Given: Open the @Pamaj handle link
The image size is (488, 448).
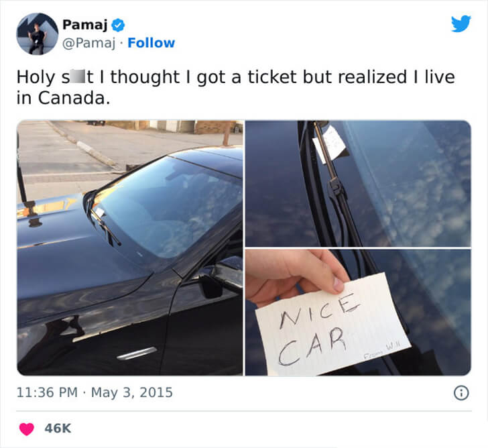Looking at the screenshot, I should (x=88, y=43).
